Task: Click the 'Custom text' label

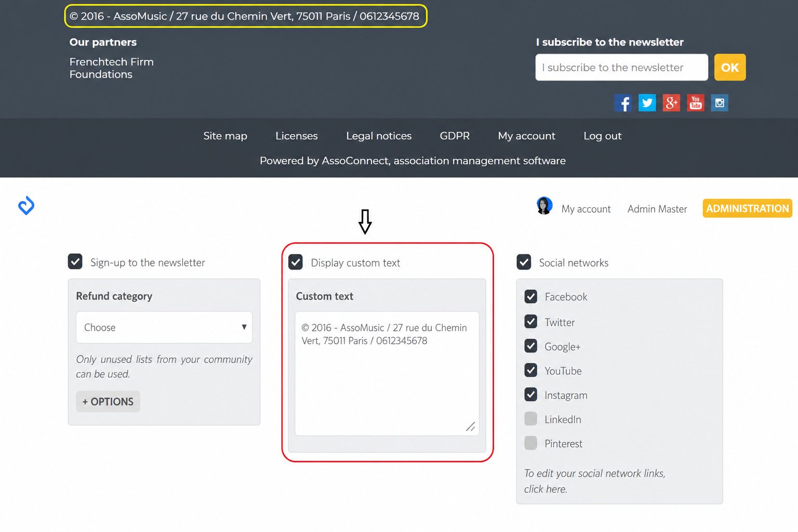Action: 325,296
